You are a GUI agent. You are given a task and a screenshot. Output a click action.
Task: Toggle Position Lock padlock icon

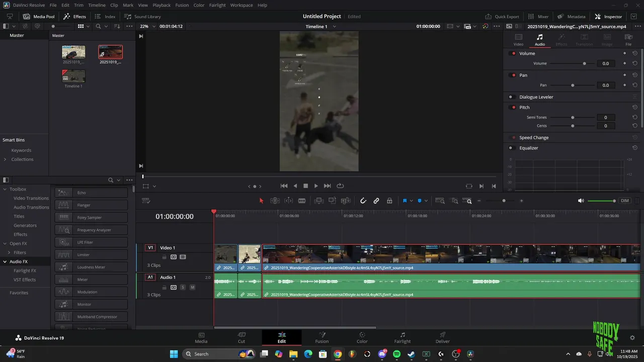[x=389, y=201]
